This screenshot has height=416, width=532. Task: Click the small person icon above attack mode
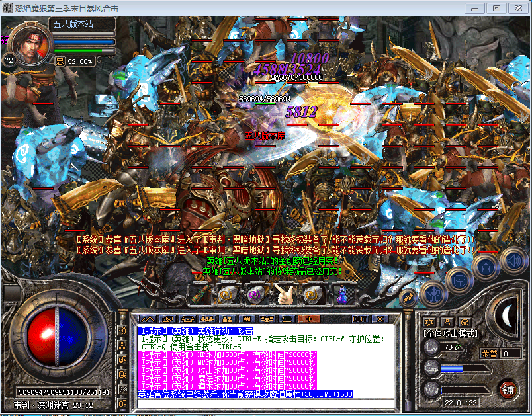click(447, 322)
